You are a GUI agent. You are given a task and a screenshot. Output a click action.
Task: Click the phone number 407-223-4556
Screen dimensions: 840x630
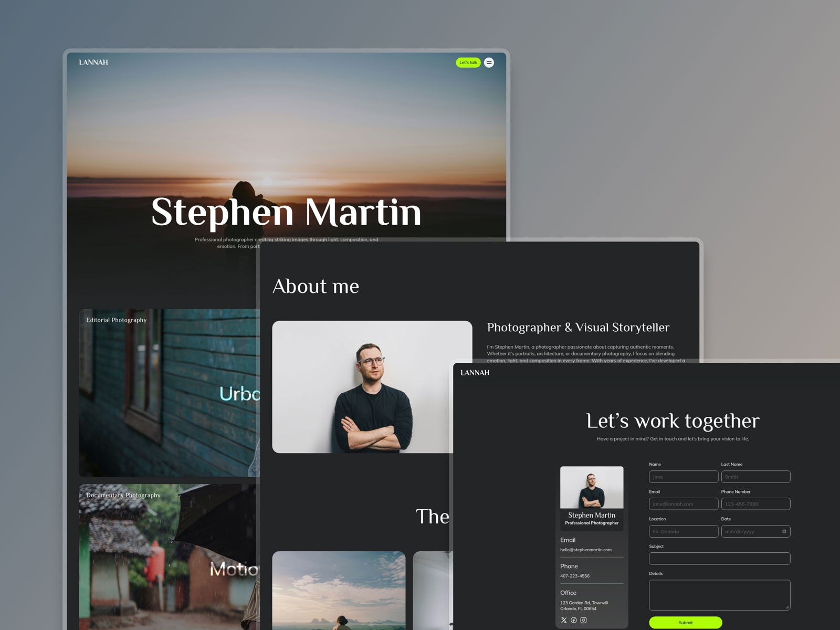coord(575,576)
